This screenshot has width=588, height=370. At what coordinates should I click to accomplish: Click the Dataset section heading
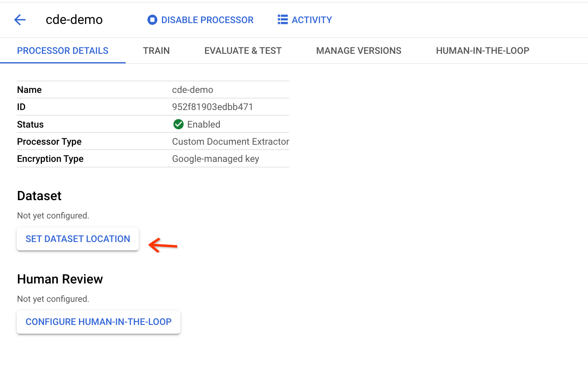(39, 196)
